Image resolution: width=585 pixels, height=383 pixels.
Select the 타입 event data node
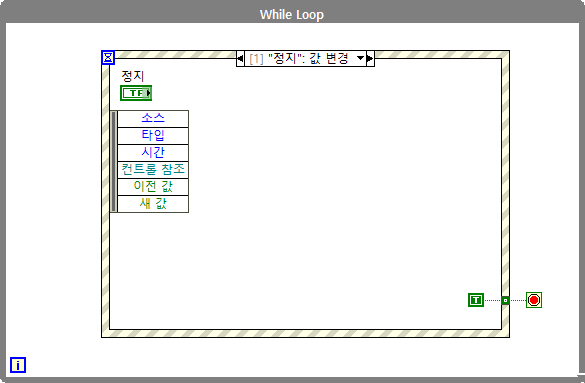[153, 136]
